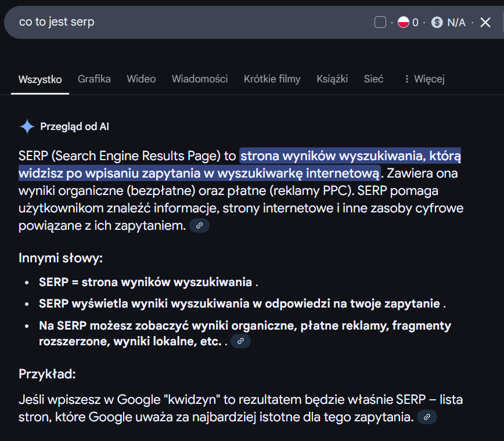
Task: Click the AI sparkle icon
Action: click(27, 126)
